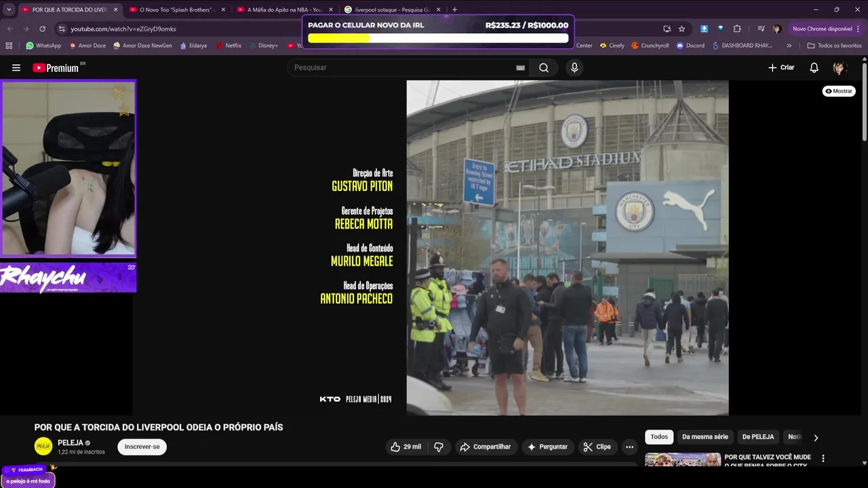Open site information icon in address bar
This screenshot has width=868, height=488.
tap(62, 29)
